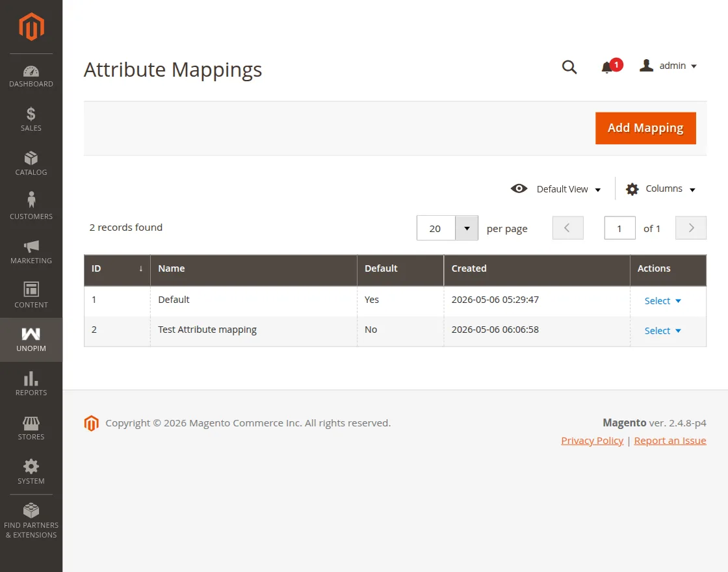
Task: Open the Dashboard sidebar menu
Action: [31, 76]
